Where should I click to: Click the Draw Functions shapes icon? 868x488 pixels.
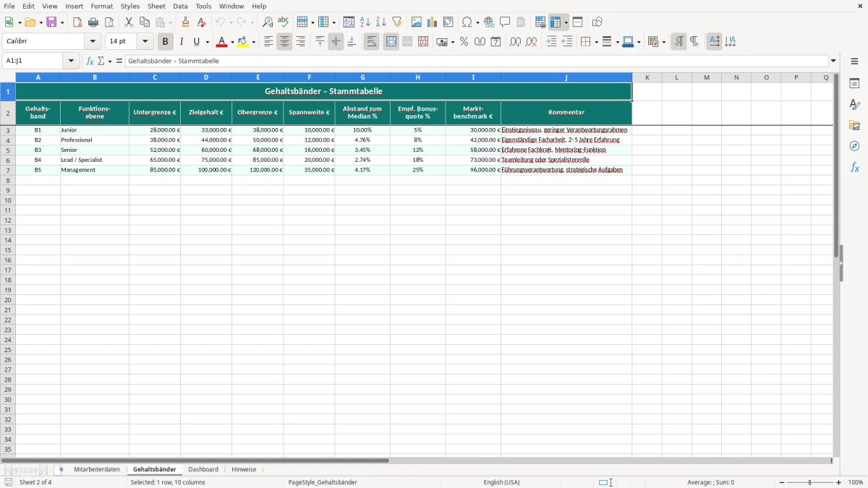(x=597, y=22)
